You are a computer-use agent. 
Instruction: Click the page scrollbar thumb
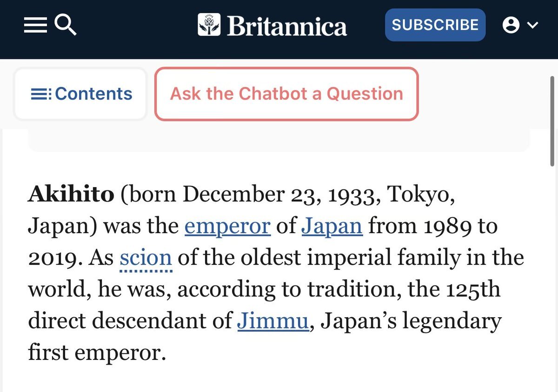coord(552,121)
